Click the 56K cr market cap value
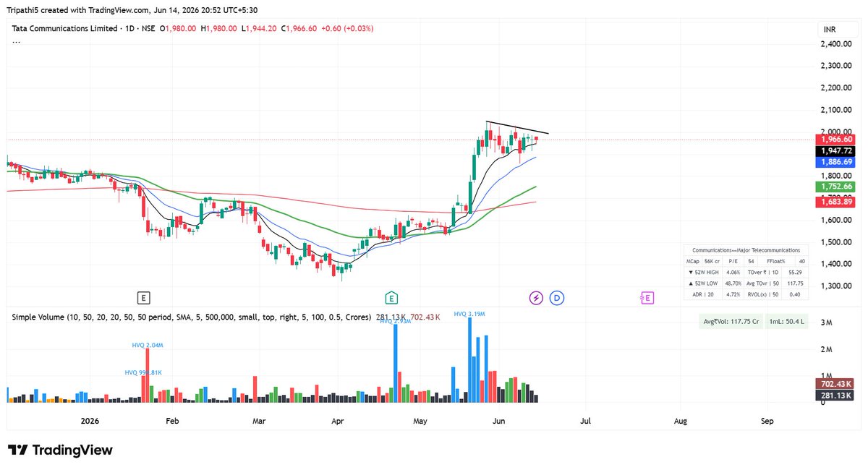The image size is (868, 470). [712, 261]
